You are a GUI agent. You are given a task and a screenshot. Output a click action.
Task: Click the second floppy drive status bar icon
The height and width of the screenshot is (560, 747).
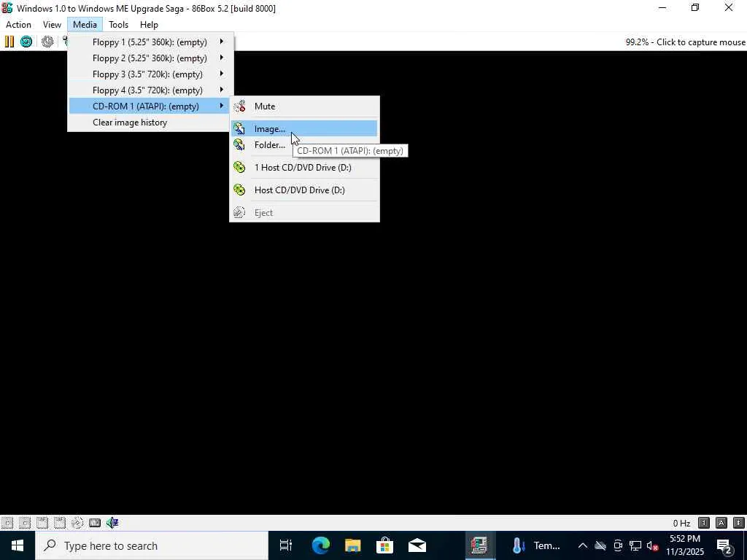[25, 523]
